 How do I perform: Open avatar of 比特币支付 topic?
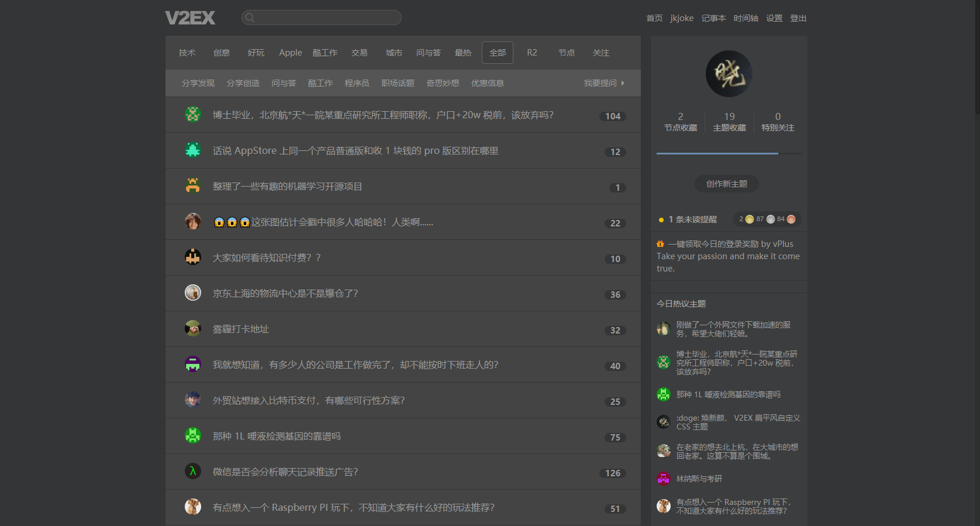pyautogui.click(x=193, y=400)
